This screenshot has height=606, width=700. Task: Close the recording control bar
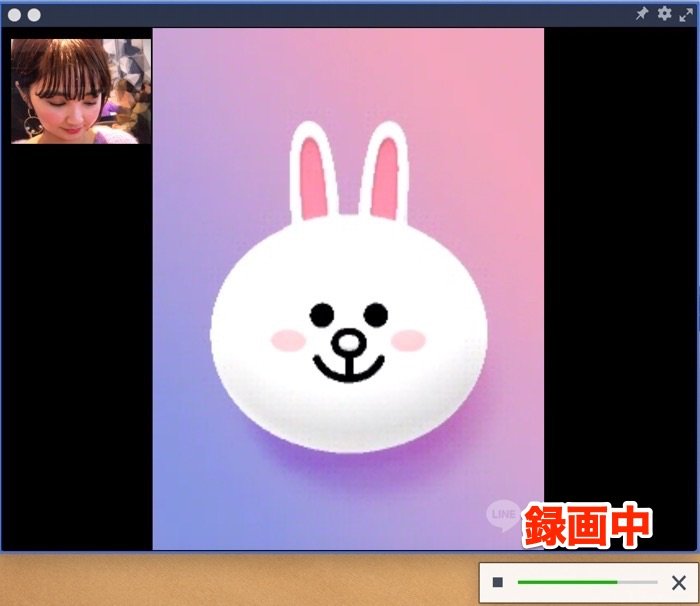tap(679, 582)
